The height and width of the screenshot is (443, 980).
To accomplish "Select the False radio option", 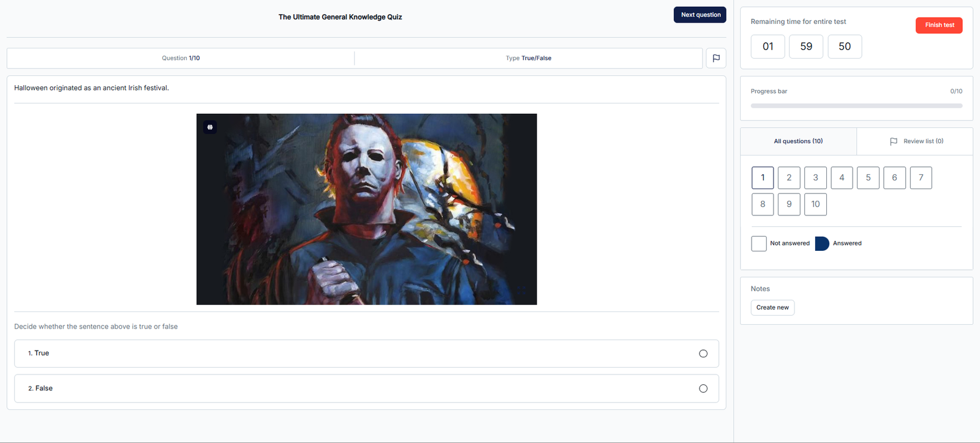I will click(703, 389).
